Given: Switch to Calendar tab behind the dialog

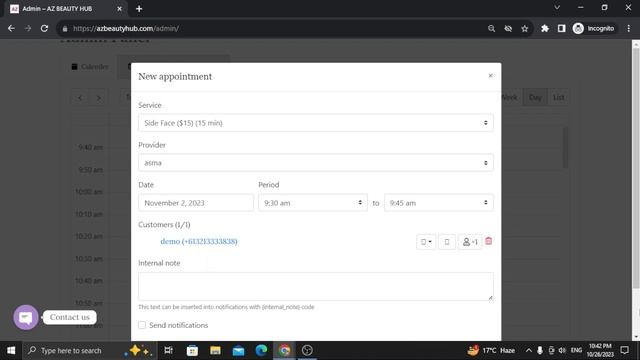Looking at the screenshot, I should 90,67.
